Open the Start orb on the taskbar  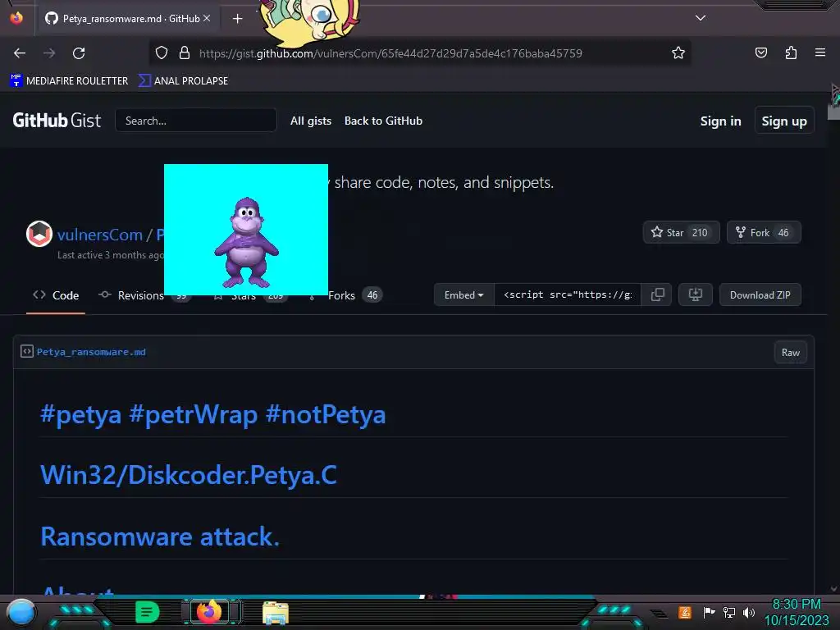[x=21, y=612]
